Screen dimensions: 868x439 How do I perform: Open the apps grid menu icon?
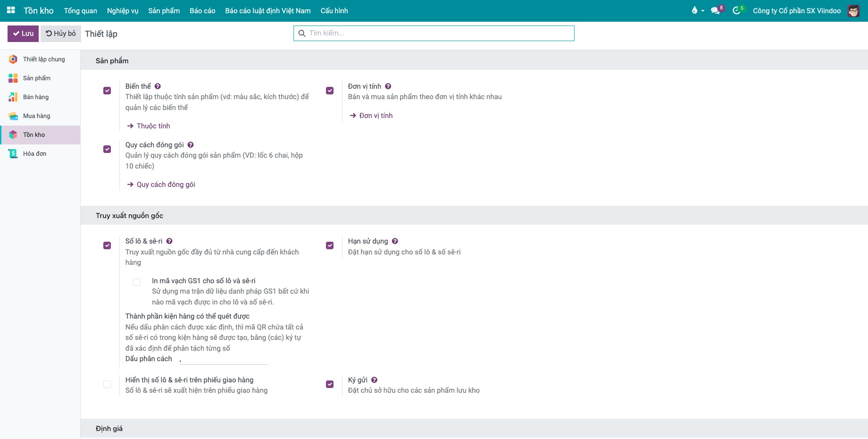[11, 10]
